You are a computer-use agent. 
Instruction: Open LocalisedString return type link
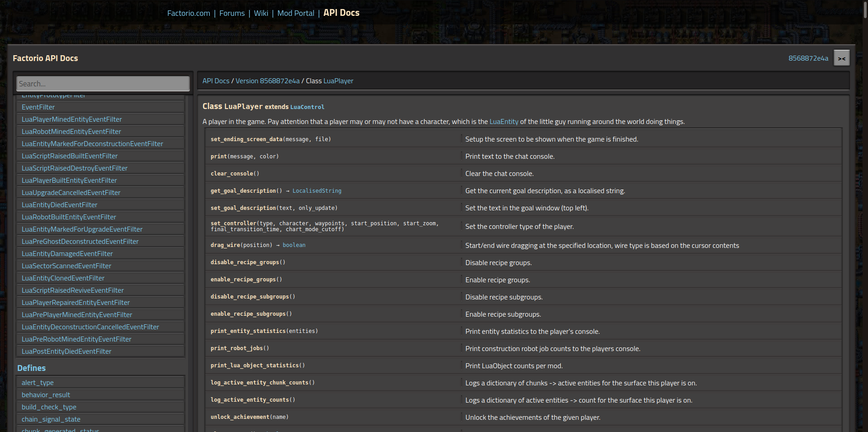coord(316,191)
